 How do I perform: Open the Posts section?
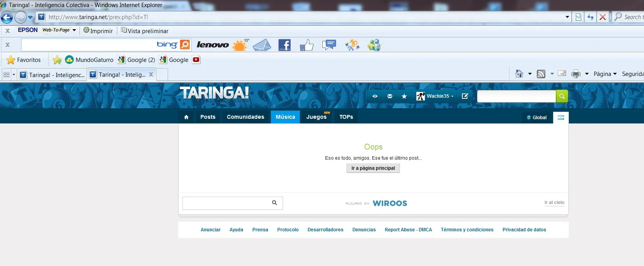click(x=208, y=117)
